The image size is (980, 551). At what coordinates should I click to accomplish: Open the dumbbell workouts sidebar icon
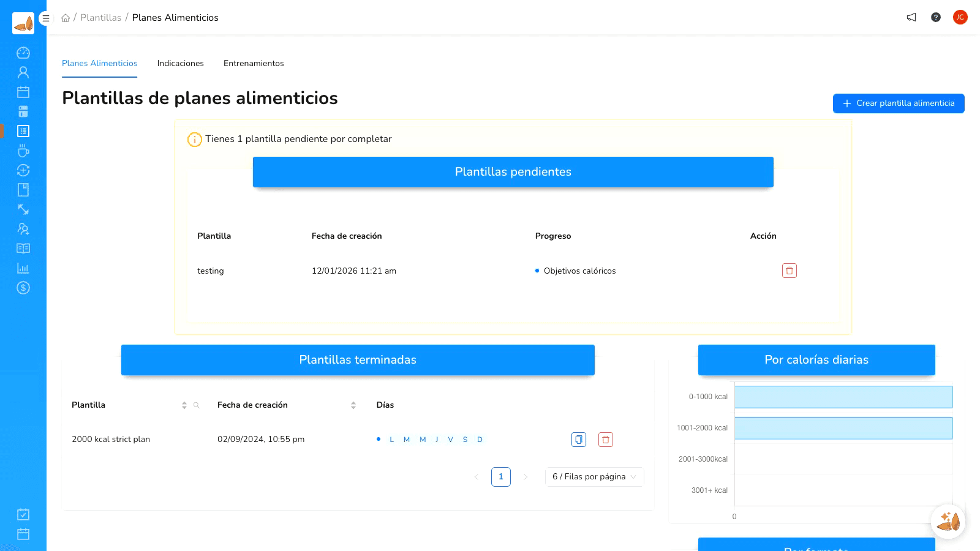pyautogui.click(x=23, y=209)
